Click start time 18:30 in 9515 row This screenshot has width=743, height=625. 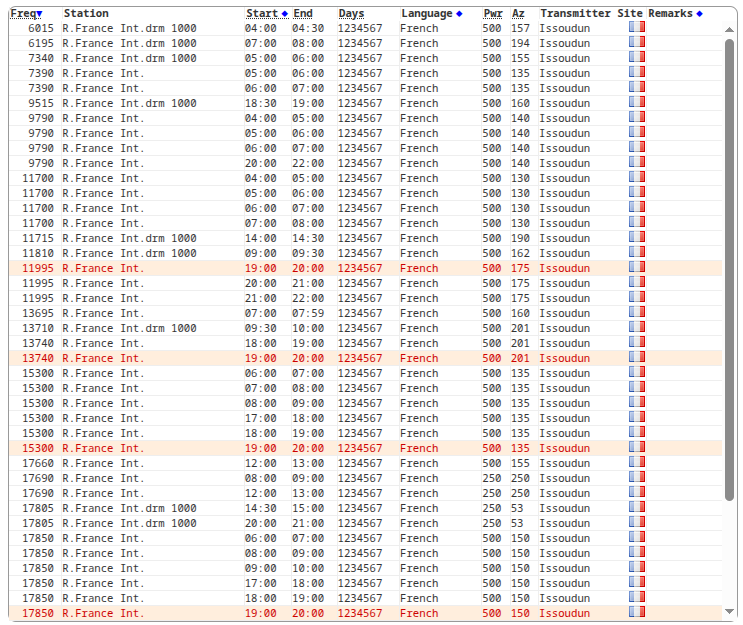click(261, 103)
